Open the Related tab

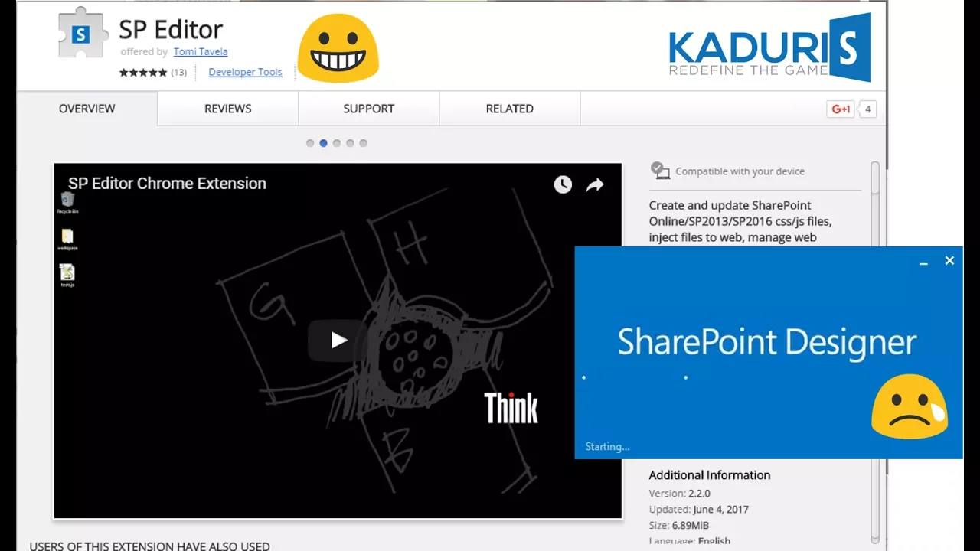pyautogui.click(x=510, y=109)
